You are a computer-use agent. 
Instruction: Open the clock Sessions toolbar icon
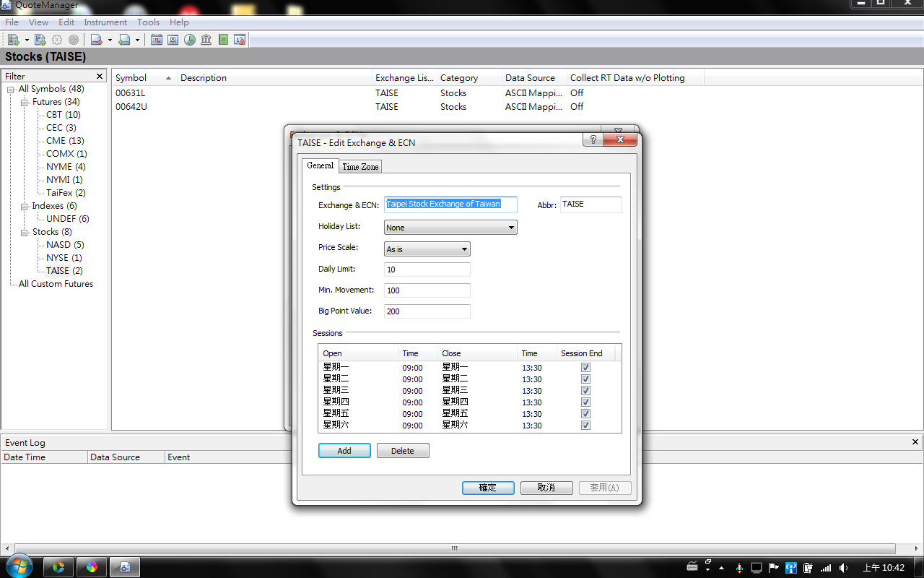[x=190, y=40]
